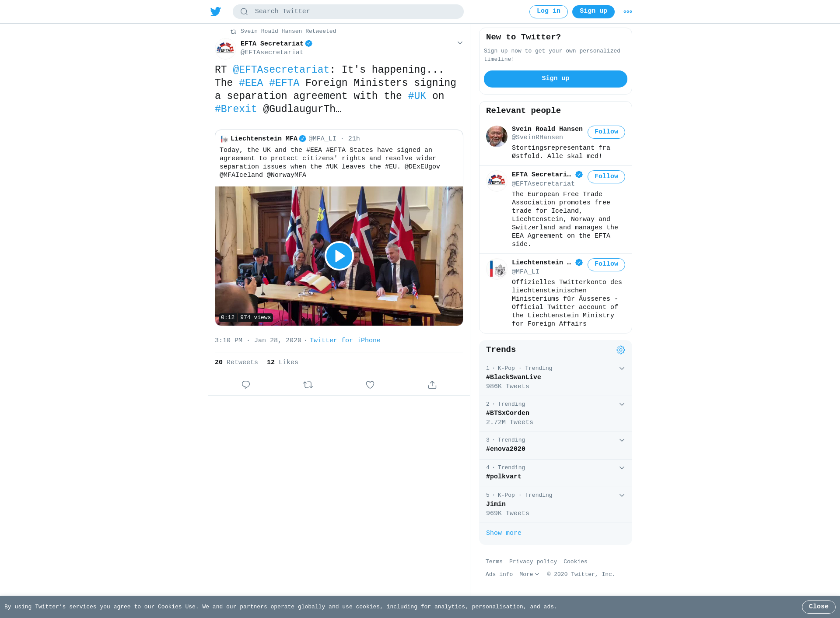Image resolution: width=840 pixels, height=618 pixels.
Task: Open the #Brexit hashtag link
Action: pos(236,109)
